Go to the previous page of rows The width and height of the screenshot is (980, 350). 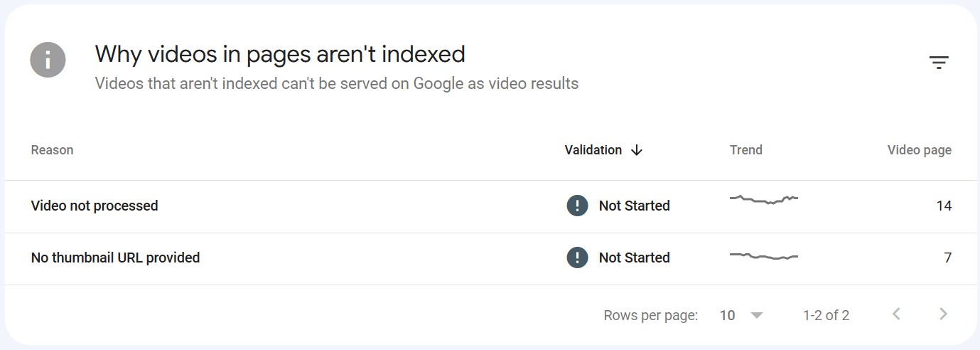(897, 314)
